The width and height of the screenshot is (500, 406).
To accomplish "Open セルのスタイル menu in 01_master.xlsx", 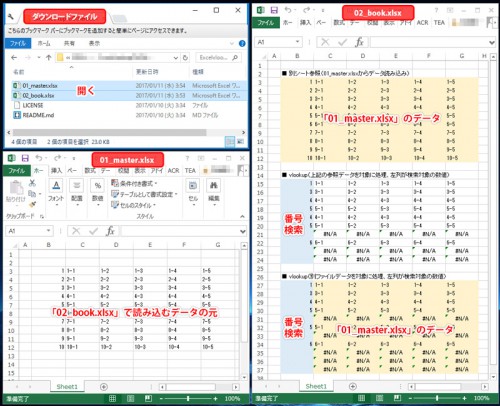I will click(x=133, y=205).
